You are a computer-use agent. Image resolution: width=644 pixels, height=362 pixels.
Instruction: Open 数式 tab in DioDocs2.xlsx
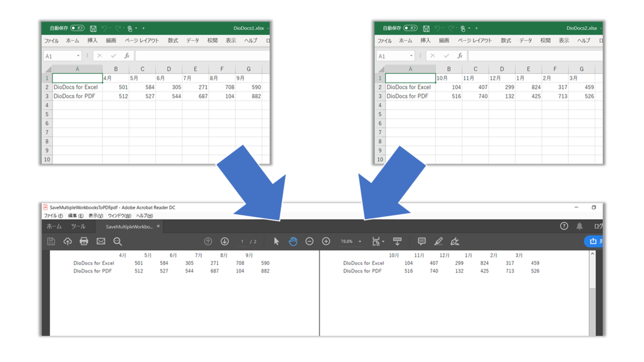(x=506, y=41)
